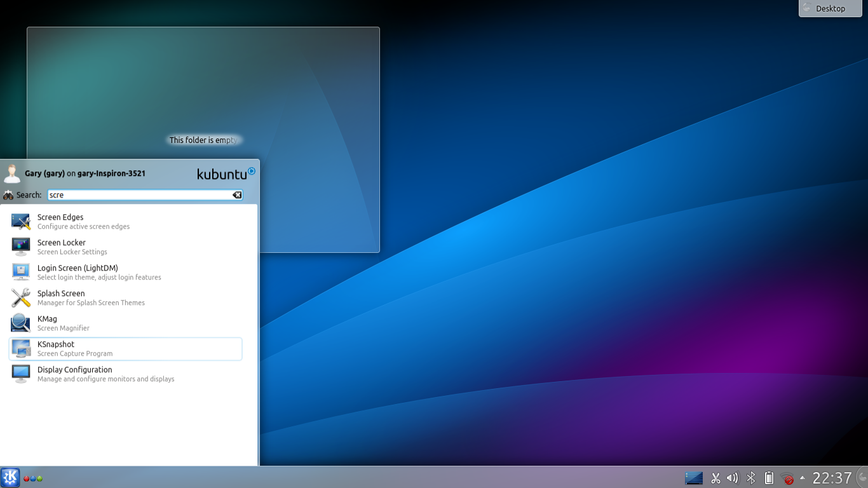
Task: Show hidden system tray icons
Action: click(803, 478)
